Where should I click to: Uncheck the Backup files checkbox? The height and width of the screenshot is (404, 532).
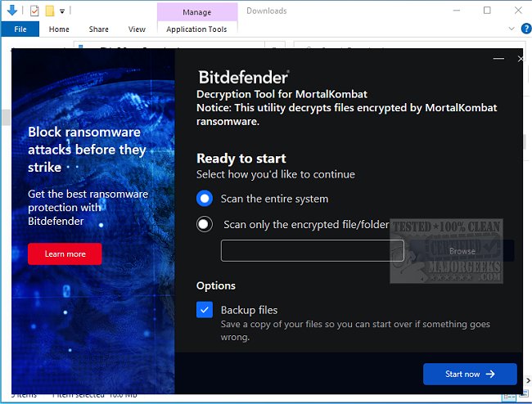[205, 310]
